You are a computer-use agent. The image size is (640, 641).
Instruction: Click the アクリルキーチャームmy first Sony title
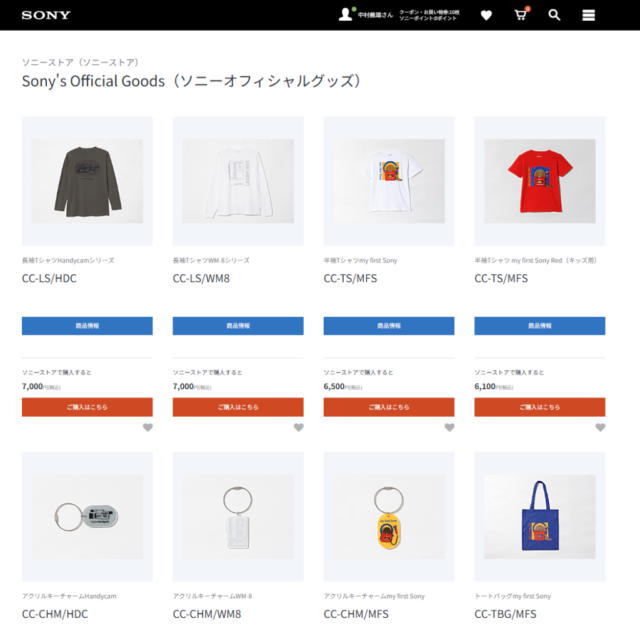tap(374, 596)
